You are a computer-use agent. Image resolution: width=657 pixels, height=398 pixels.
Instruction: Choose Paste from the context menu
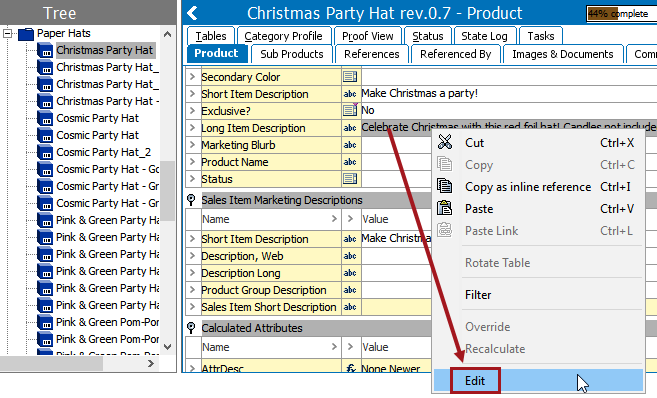click(538, 209)
